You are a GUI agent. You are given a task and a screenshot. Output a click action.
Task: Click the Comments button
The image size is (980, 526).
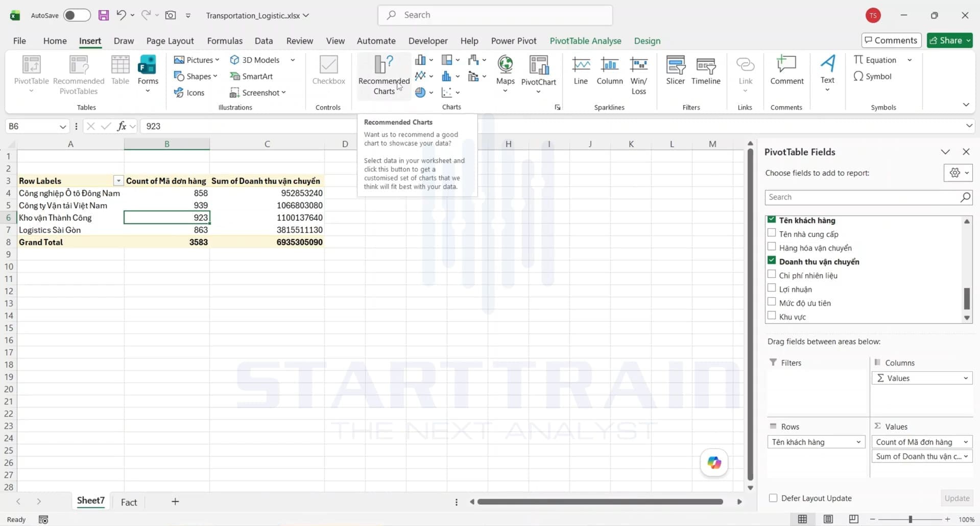891,40
